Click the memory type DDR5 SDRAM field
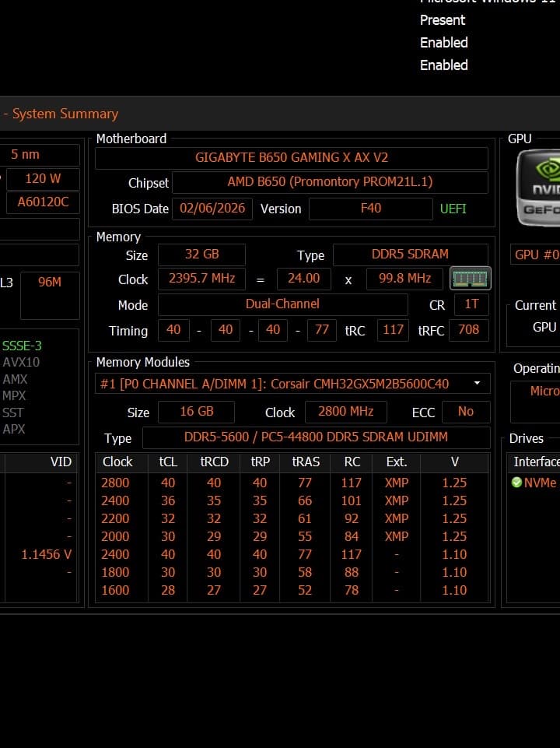This screenshot has height=748, width=560. tap(410, 255)
